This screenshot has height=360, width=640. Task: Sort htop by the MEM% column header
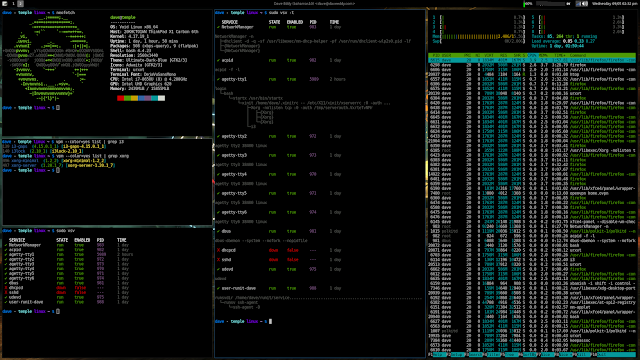pos(543,55)
